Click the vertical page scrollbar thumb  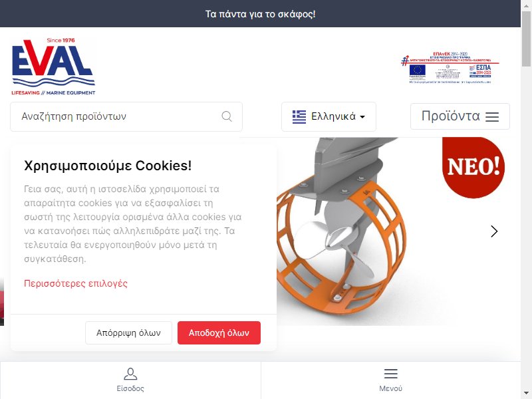(526, 39)
